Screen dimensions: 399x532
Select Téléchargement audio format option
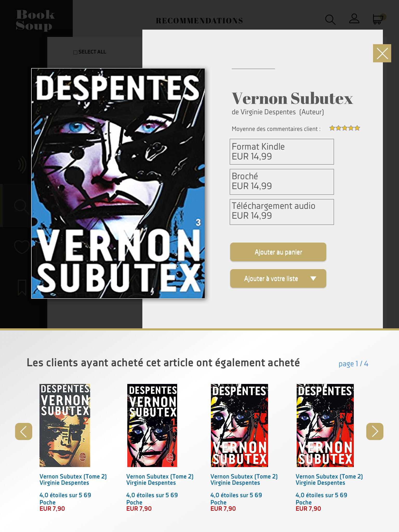point(282,212)
